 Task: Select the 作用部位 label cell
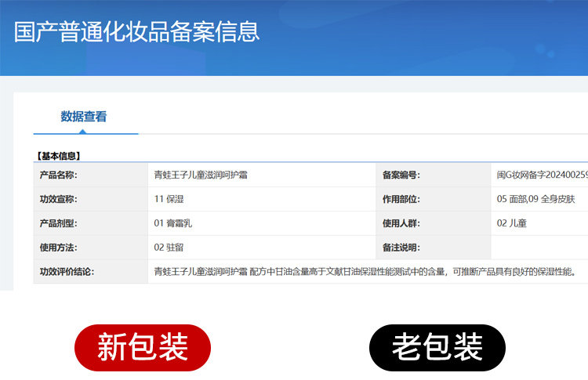point(434,199)
